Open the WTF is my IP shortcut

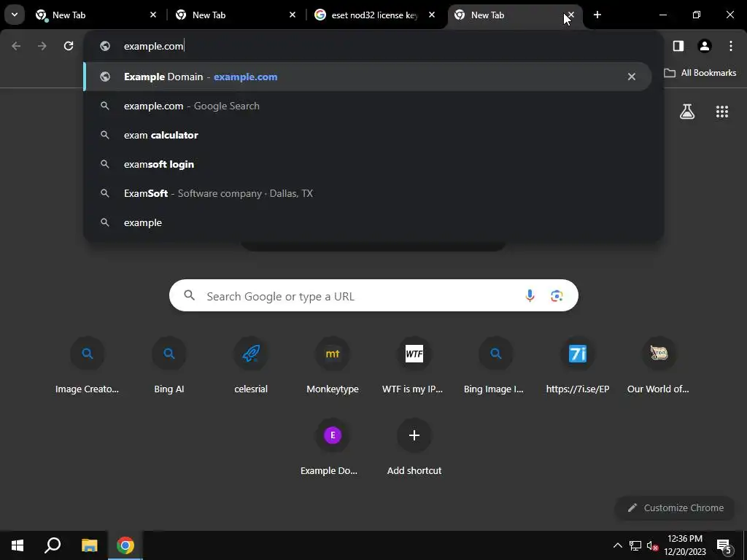pos(414,366)
